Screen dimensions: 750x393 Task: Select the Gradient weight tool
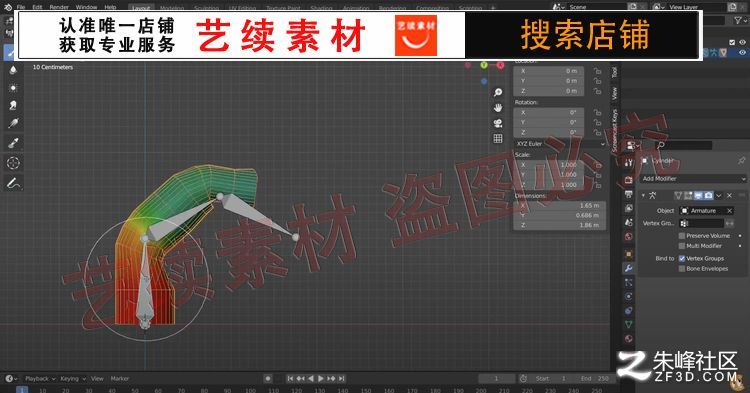13,123
